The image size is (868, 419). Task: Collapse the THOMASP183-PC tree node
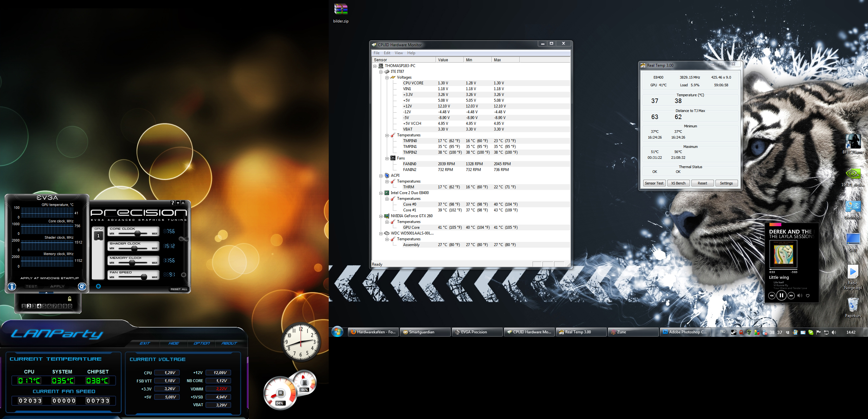(x=375, y=66)
